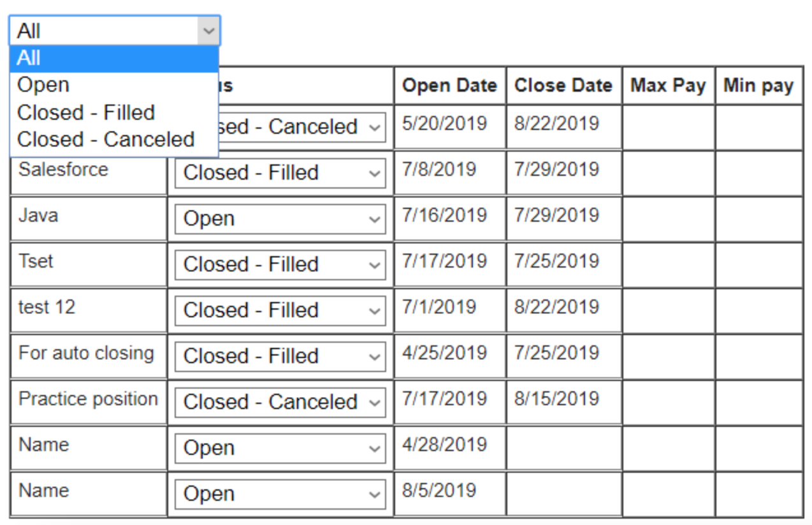Click the Close Date column header
Screen dimensions: 812x525
(563, 85)
